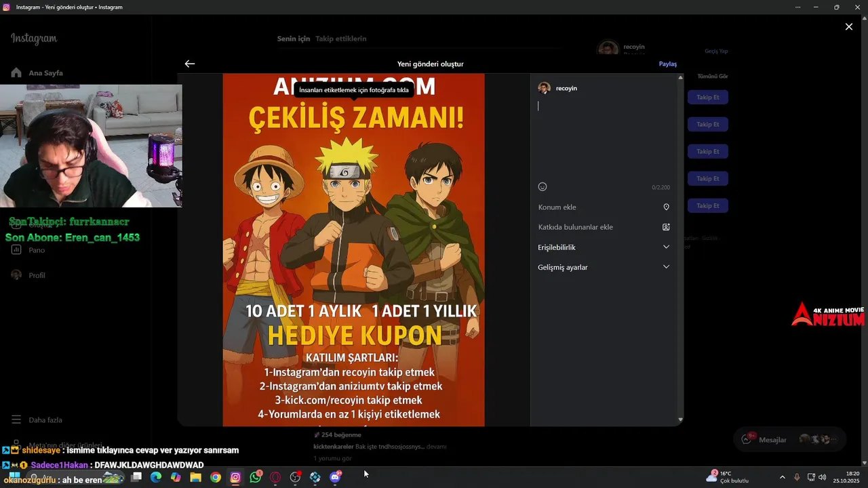
Task: Expand the Gelişmiş ayarlar section chevron
Action: click(666, 267)
